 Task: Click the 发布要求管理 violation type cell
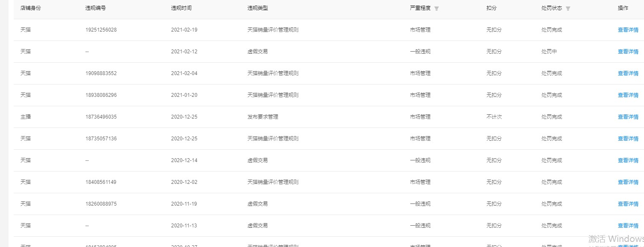pyautogui.click(x=263, y=117)
